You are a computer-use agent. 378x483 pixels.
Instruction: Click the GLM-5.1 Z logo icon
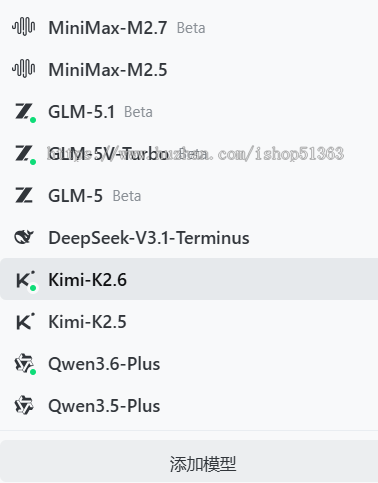[x=24, y=111]
